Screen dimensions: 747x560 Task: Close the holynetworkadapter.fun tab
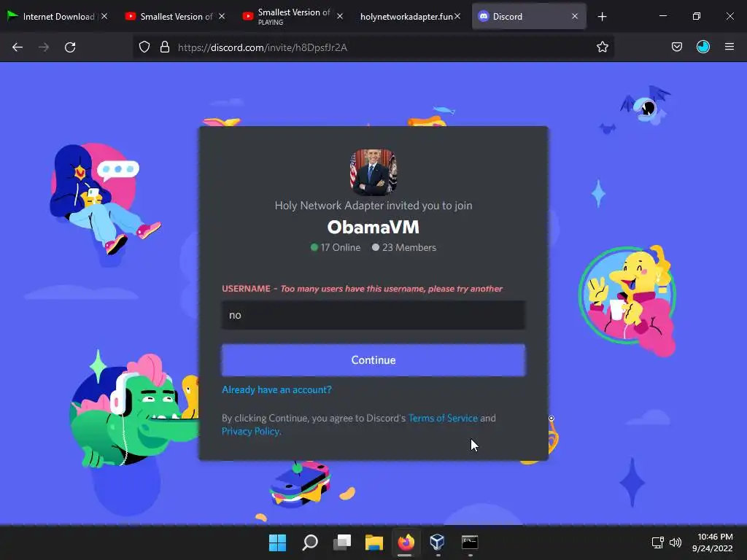457,16
